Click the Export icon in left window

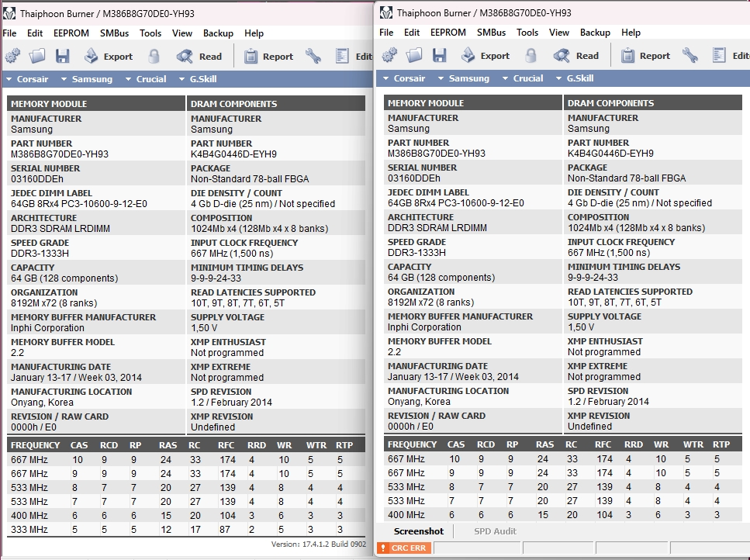coord(91,56)
